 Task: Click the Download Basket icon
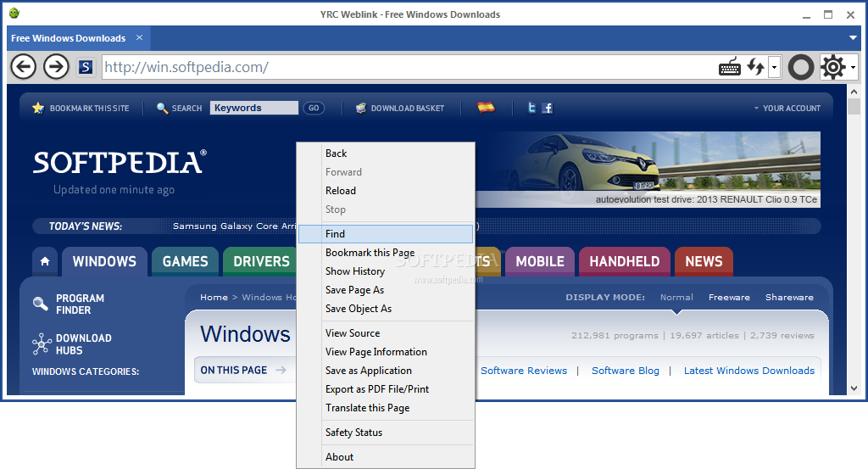pyautogui.click(x=361, y=108)
